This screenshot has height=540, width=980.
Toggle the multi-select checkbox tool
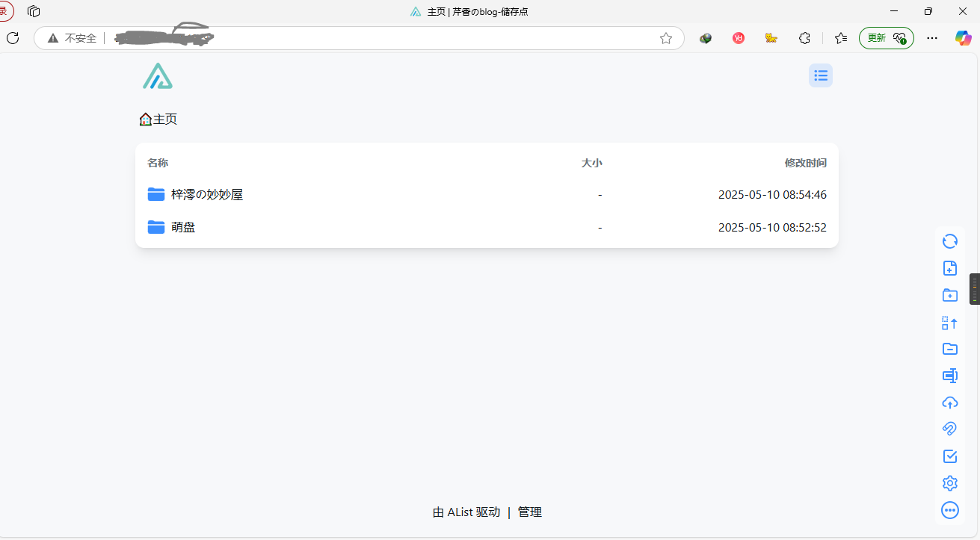click(949, 456)
